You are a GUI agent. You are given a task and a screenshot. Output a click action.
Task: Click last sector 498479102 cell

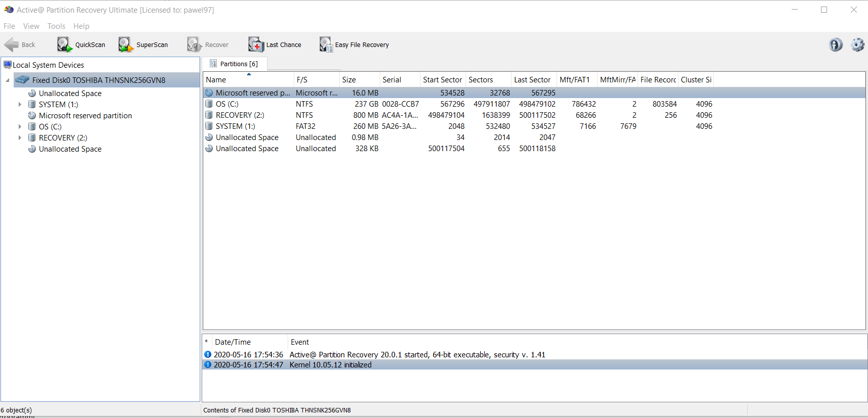point(537,104)
